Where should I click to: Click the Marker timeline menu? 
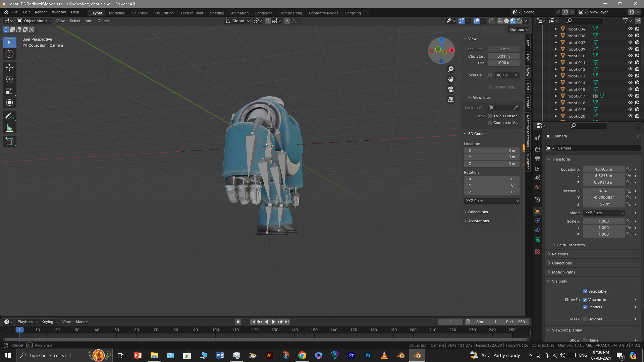82,322
